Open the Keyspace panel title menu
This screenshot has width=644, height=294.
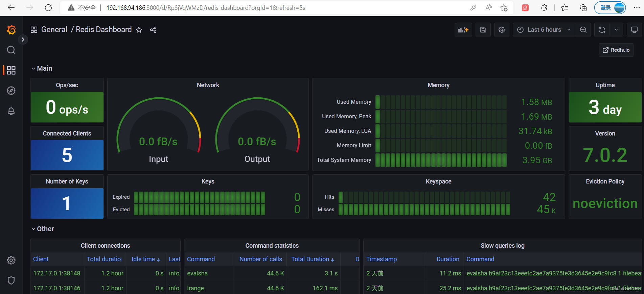438,181
